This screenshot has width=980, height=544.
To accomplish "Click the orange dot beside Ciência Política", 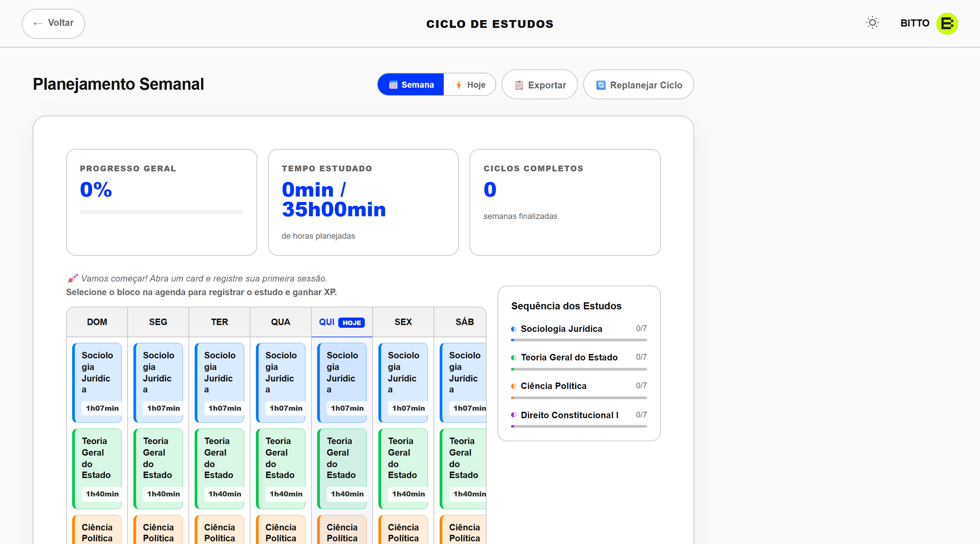I will click(513, 386).
